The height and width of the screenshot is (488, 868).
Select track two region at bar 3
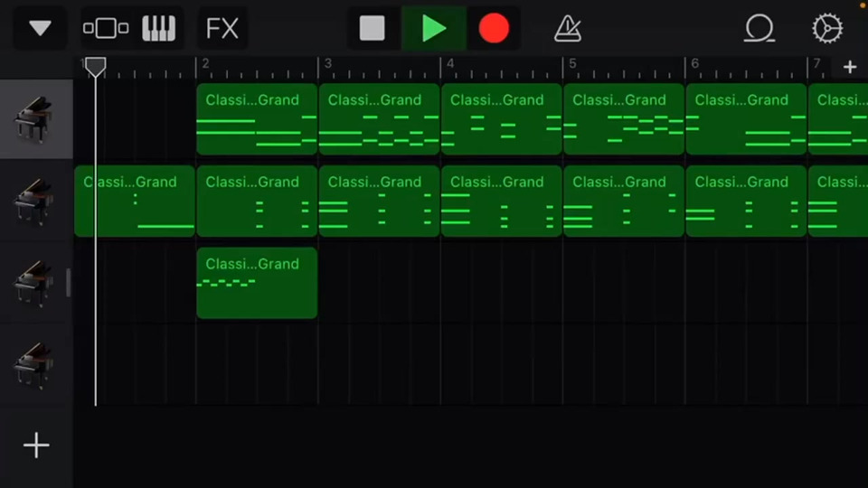click(x=379, y=201)
